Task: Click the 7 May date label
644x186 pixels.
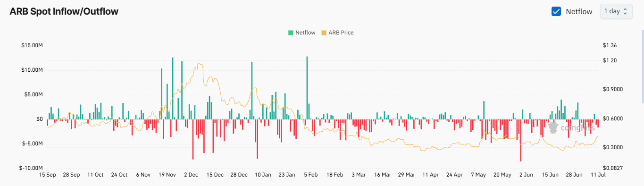Action: pos(478,175)
